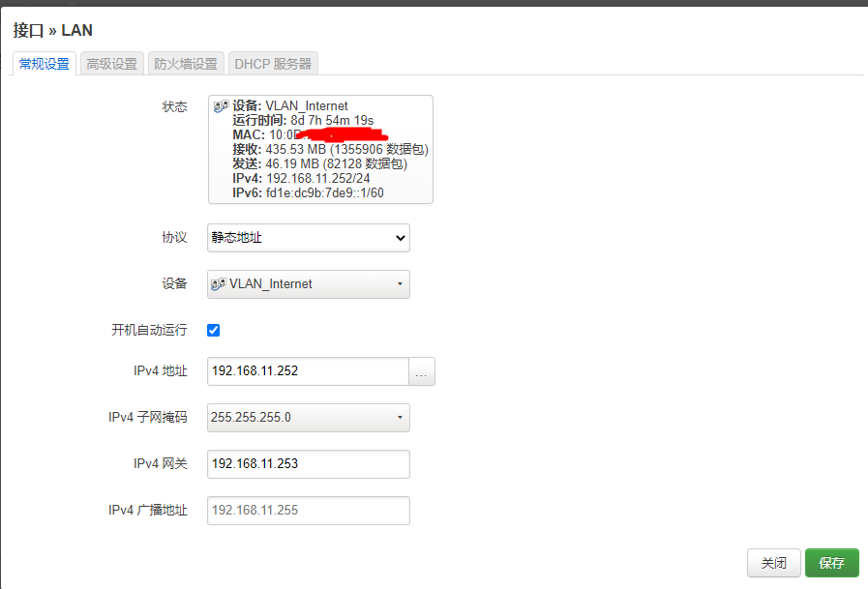Expand the 设备 VLAN_Internet dropdown arrow
The image size is (868, 589).
click(400, 284)
